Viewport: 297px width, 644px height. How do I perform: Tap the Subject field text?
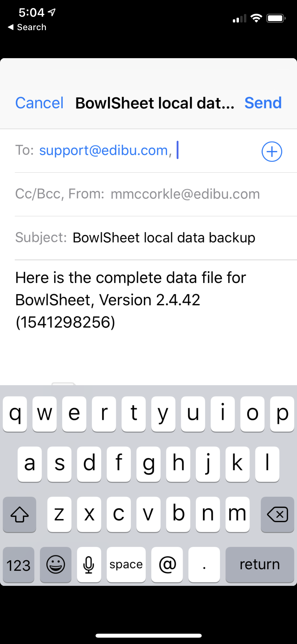pyautogui.click(x=164, y=237)
